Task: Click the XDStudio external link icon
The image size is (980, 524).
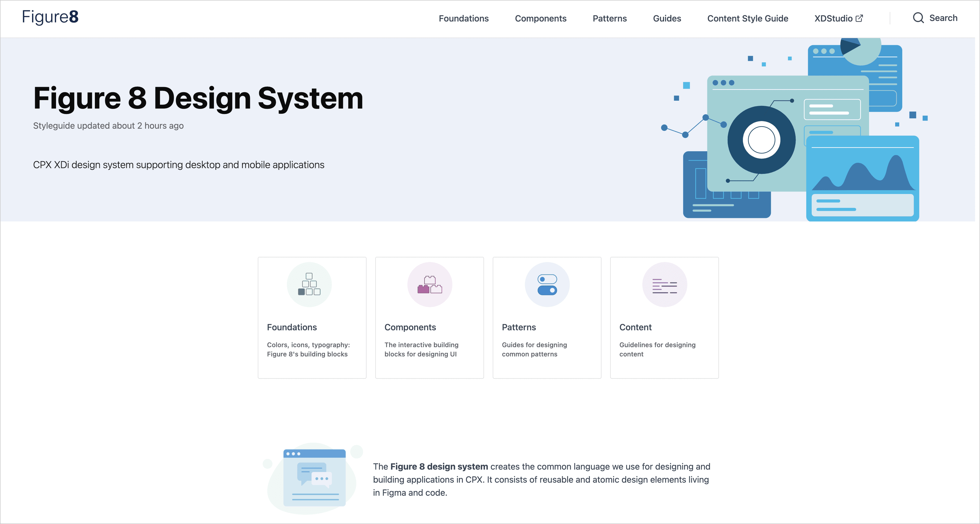Action: [x=859, y=18]
